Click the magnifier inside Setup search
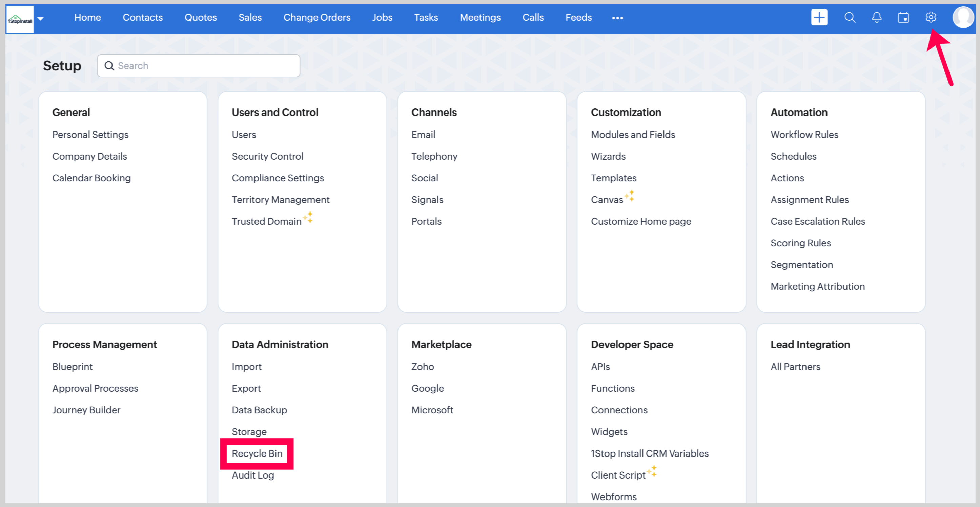980x507 pixels. pos(109,66)
